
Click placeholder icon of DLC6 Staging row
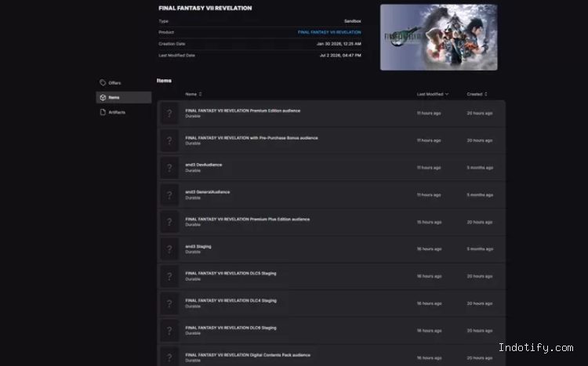click(x=169, y=331)
